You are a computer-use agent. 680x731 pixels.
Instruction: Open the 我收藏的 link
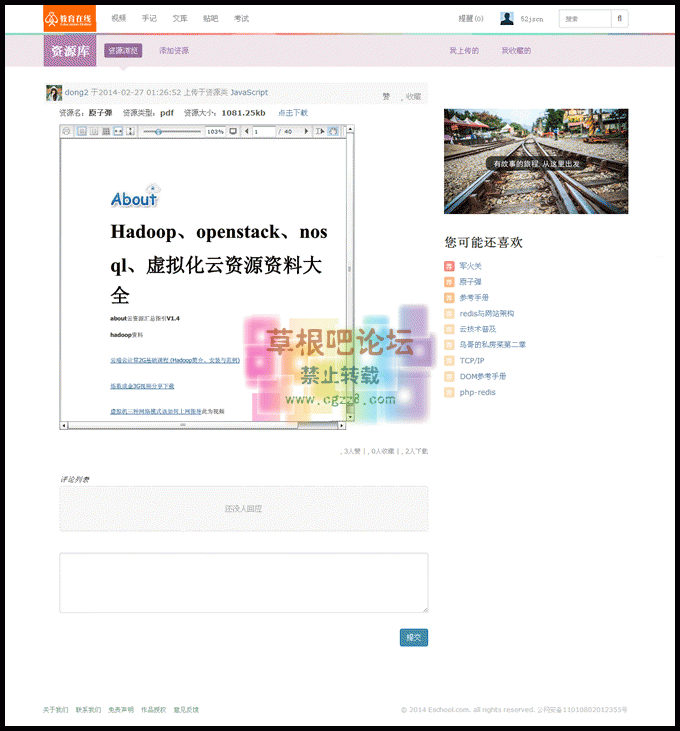point(516,50)
